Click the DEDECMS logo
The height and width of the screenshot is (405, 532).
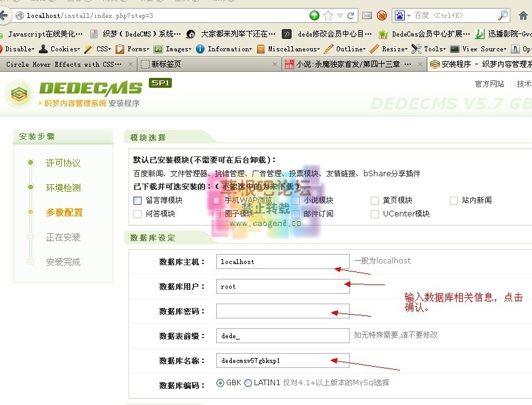click(73, 92)
